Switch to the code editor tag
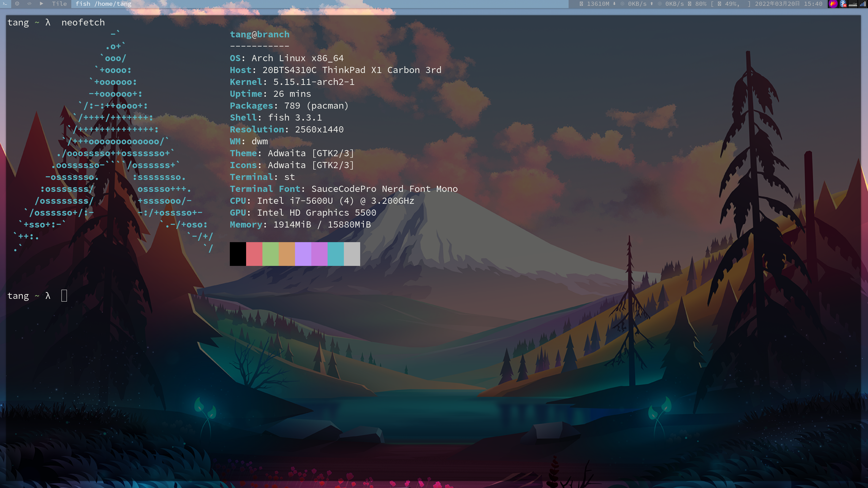 (30, 4)
